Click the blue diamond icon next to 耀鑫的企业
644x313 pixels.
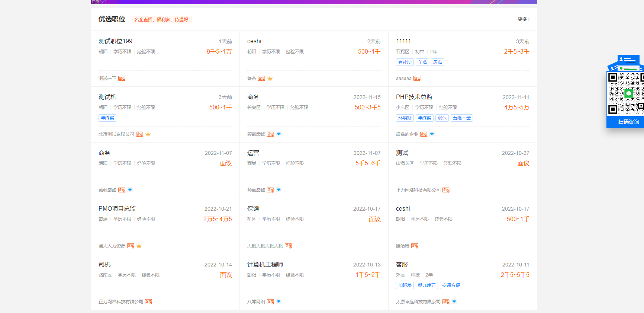click(432, 134)
